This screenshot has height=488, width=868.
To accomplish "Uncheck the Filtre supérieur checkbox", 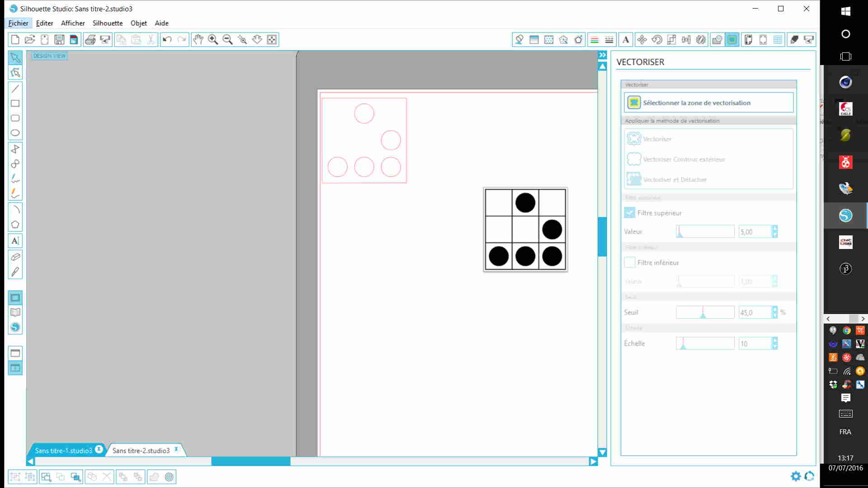I will tap(629, 213).
